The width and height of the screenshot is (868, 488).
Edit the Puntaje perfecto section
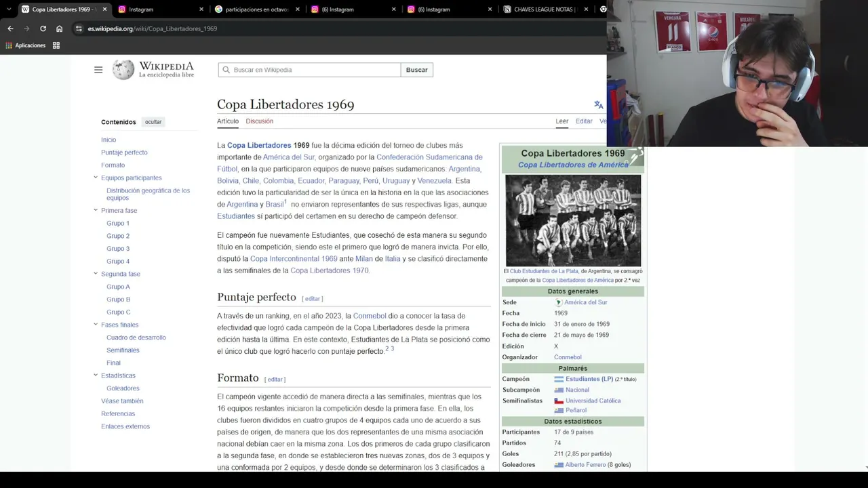[312, 299]
